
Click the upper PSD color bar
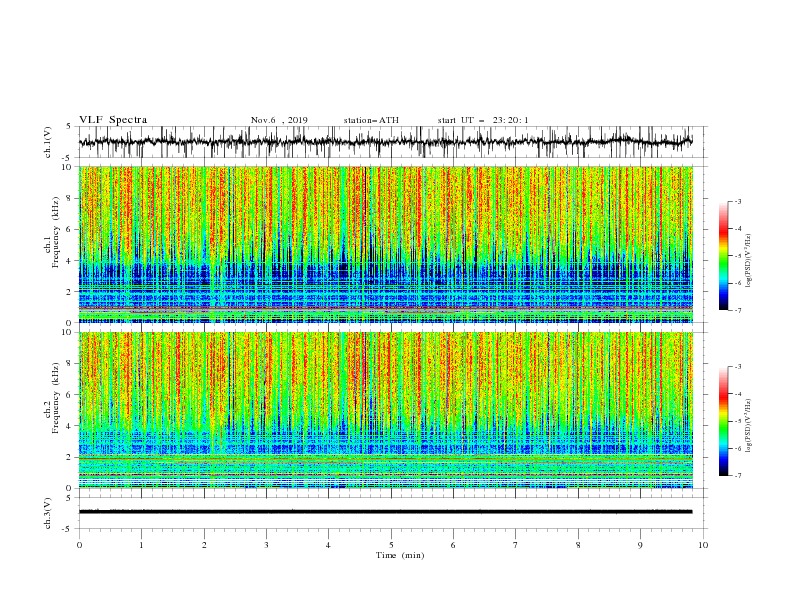723,256
